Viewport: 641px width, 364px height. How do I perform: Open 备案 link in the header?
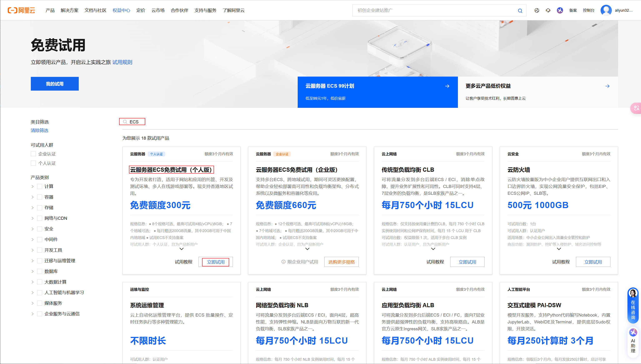(x=573, y=10)
